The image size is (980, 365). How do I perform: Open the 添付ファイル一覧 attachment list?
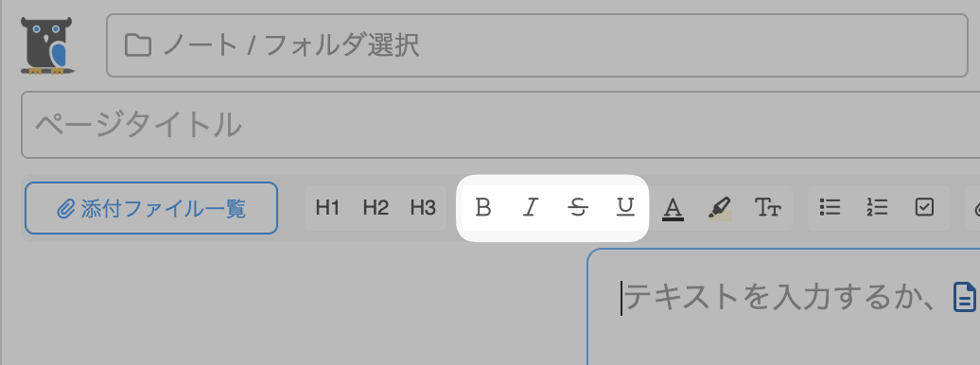[x=151, y=208]
